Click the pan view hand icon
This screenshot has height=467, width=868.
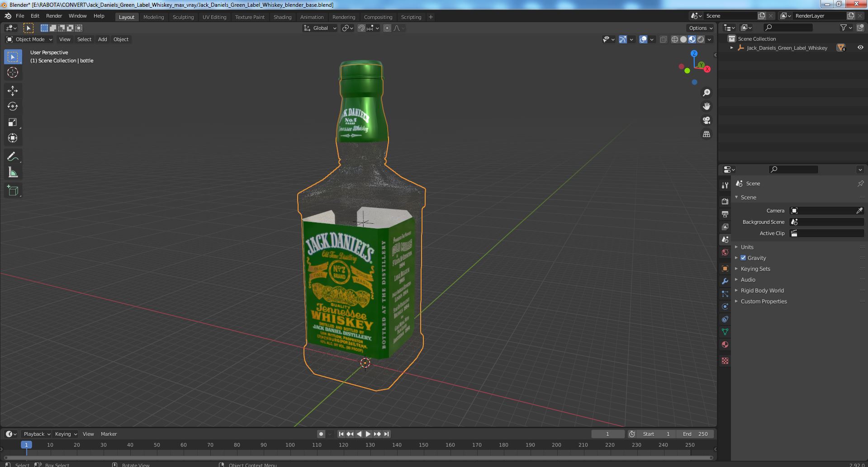pos(706,106)
